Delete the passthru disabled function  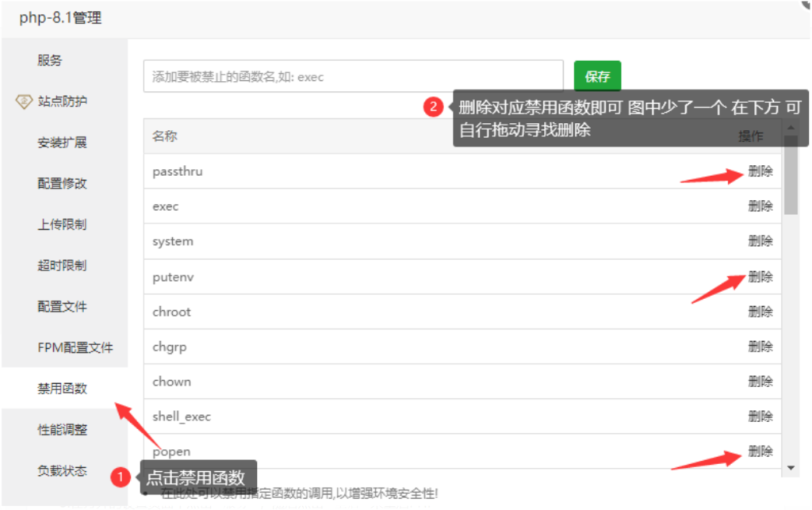coord(760,171)
